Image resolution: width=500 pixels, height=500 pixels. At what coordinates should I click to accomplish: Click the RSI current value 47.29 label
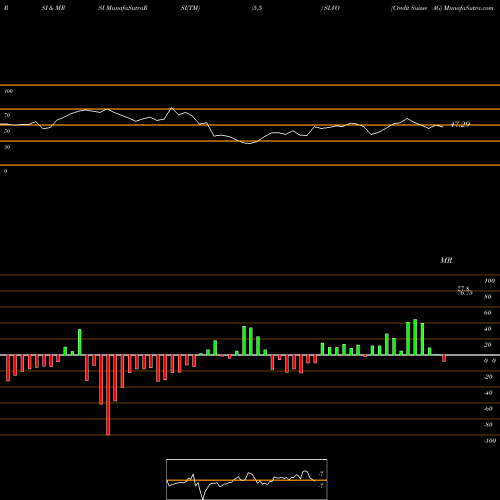click(460, 124)
